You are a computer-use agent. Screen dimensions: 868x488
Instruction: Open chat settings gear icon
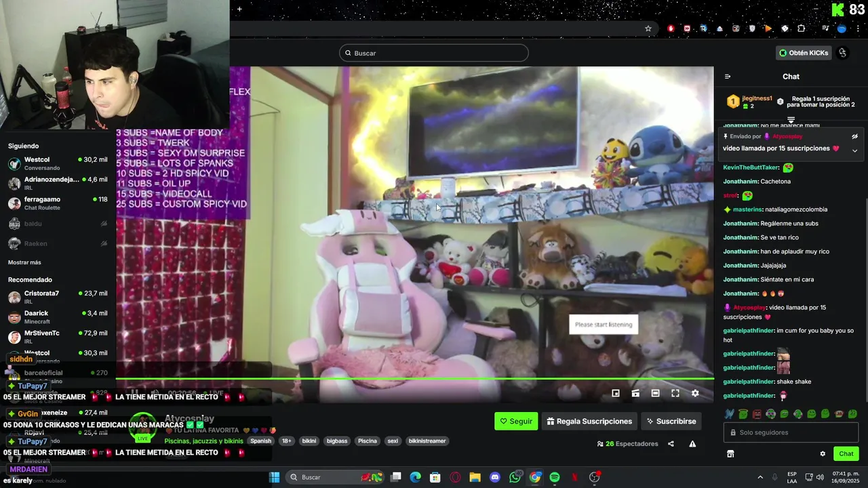click(823, 453)
